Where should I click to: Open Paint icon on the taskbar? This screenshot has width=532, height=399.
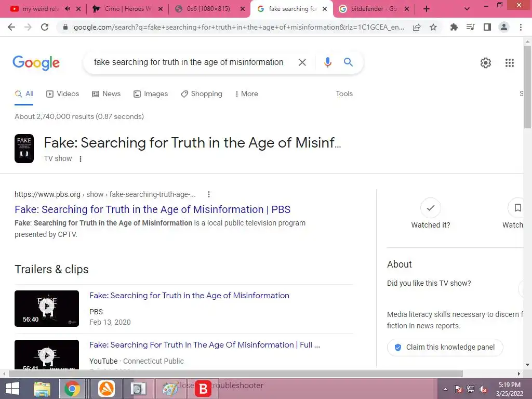click(170, 389)
